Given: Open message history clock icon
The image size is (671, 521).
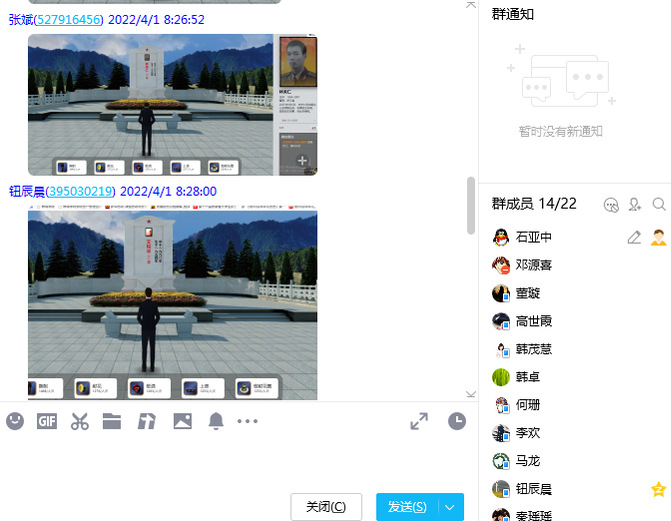Looking at the screenshot, I should (457, 421).
